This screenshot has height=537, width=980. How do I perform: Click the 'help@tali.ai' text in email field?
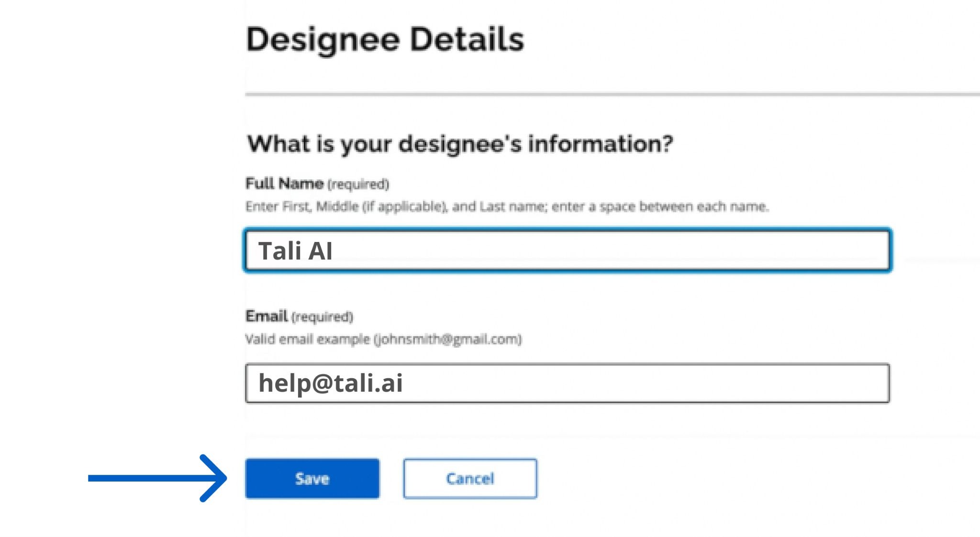point(331,383)
